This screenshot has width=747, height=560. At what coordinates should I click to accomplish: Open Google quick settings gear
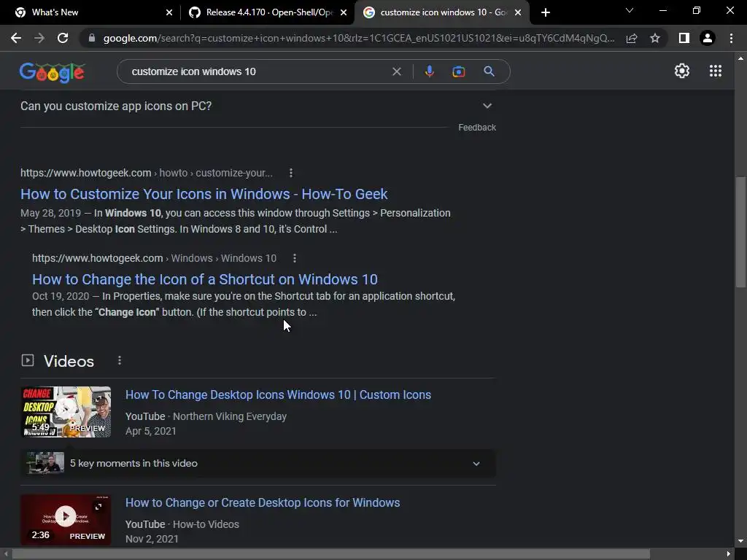(682, 71)
